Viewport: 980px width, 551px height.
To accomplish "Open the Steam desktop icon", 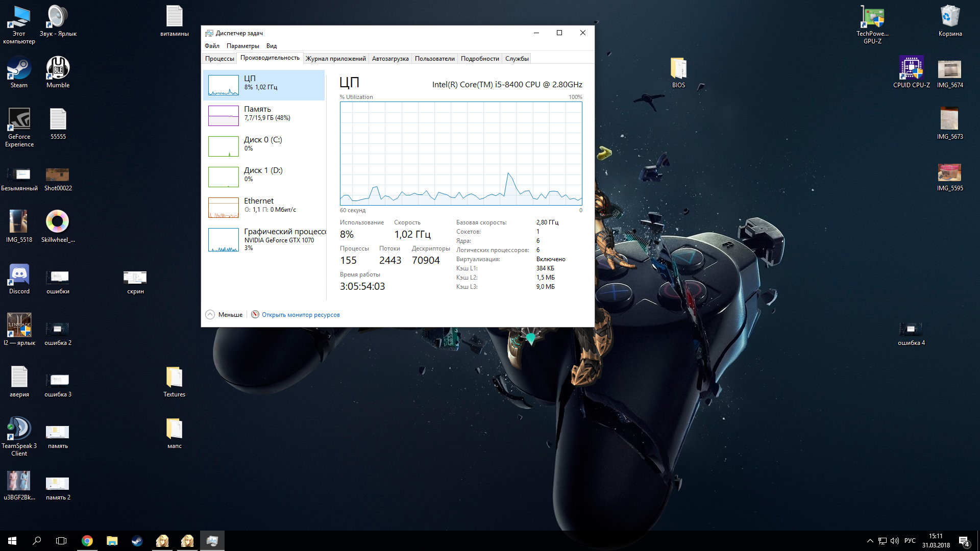I will [x=19, y=72].
